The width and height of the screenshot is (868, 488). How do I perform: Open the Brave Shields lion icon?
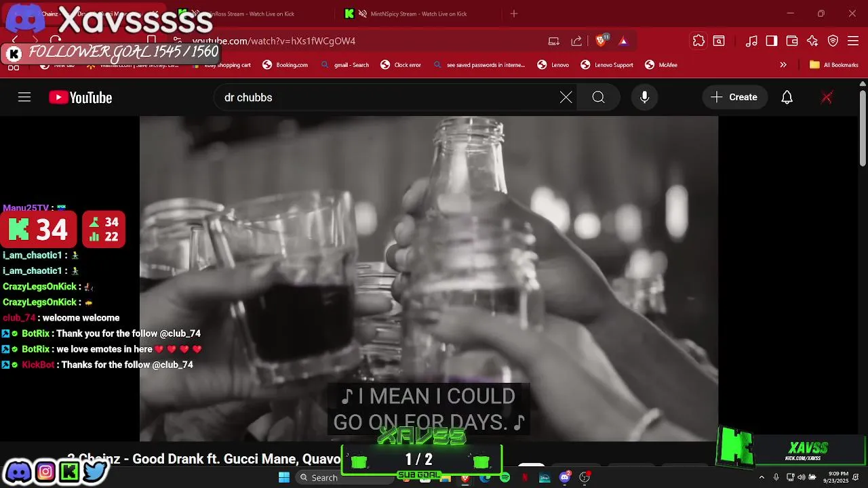[600, 41]
